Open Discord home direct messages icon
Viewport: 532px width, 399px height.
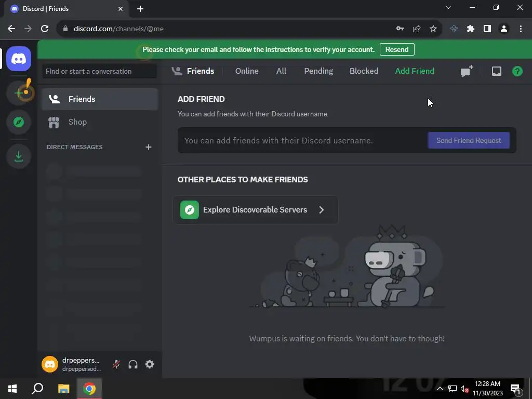coord(19,59)
